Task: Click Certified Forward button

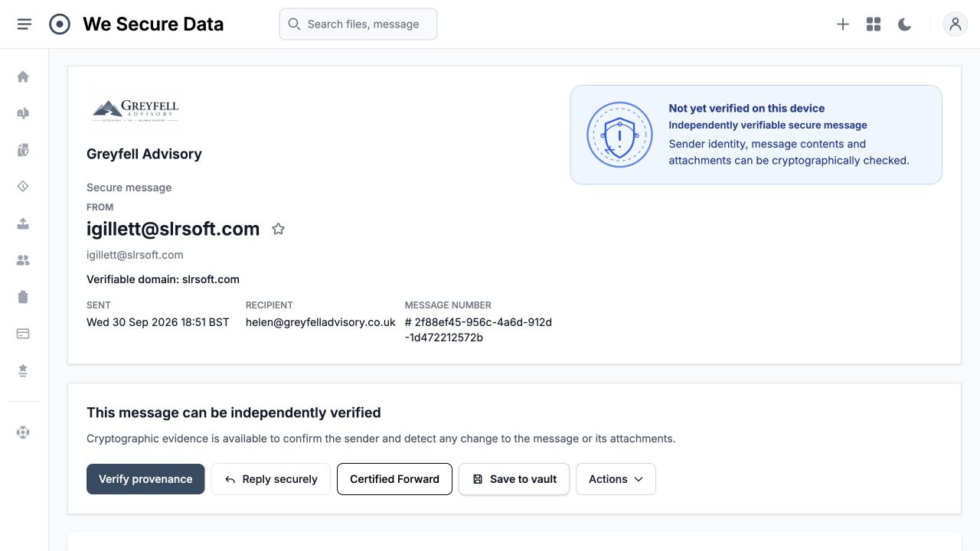Action: (394, 479)
